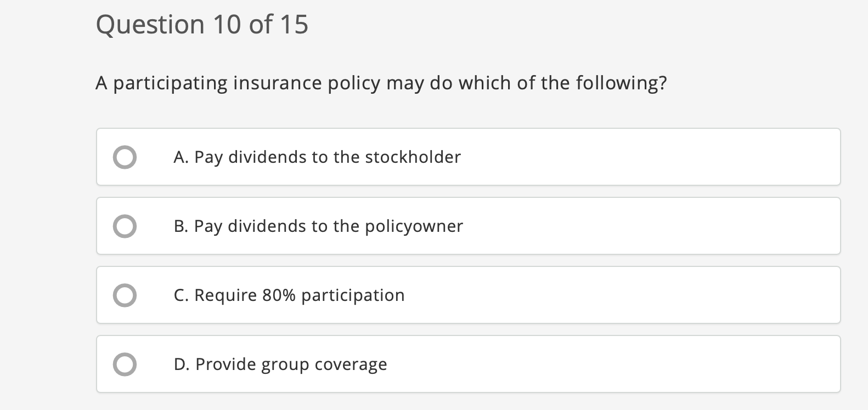The height and width of the screenshot is (410, 868).
Task: Select the radio button for option B
Action: coord(125,226)
